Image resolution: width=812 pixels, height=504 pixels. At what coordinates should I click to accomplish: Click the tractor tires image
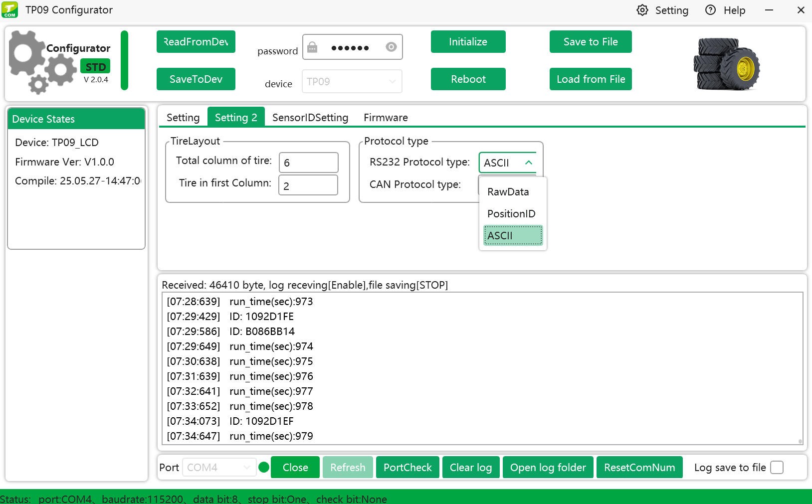click(x=726, y=65)
